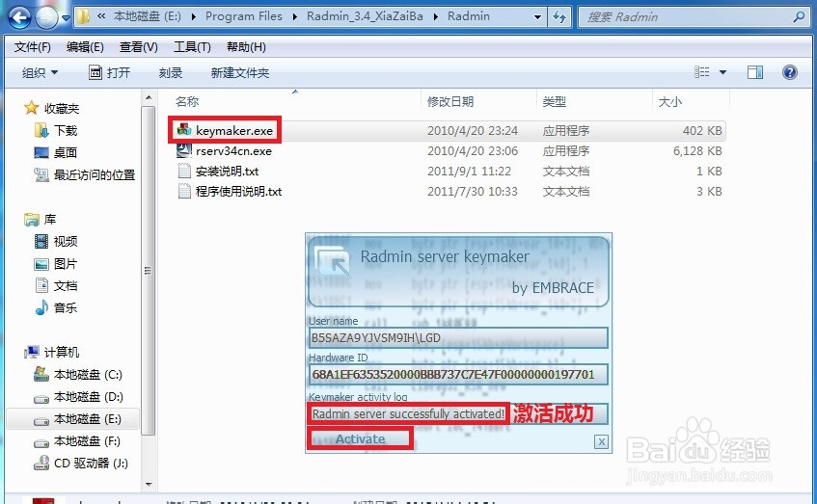Screen dimensions: 817x504
Task: Click Radmin_3.4_XiaZaiBa in the address path
Action: pyautogui.click(x=365, y=16)
